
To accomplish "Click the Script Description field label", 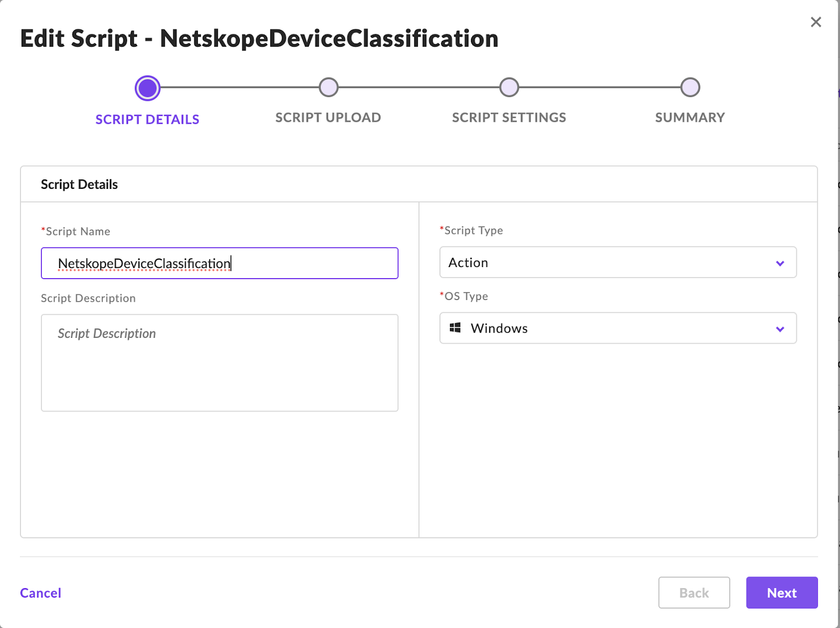I will click(x=88, y=298).
